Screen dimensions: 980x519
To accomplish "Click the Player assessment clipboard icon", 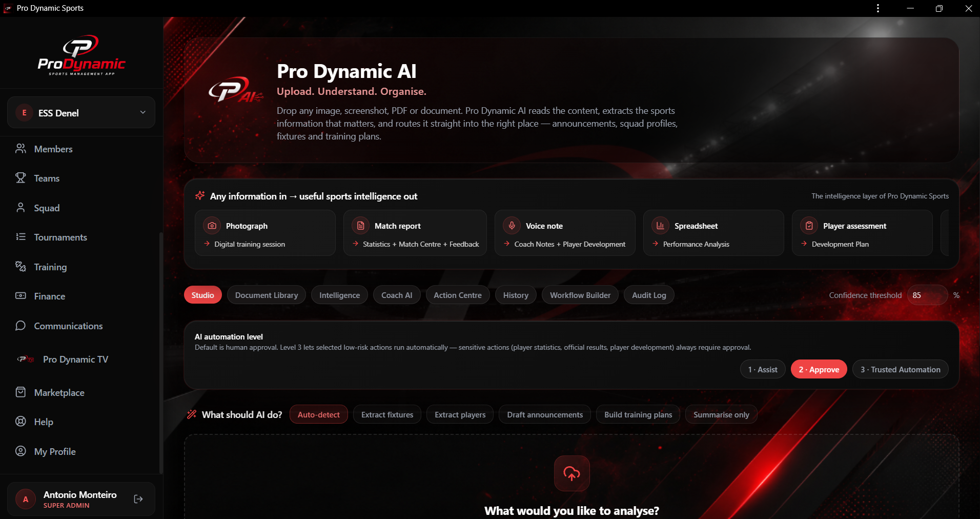I will coord(809,226).
